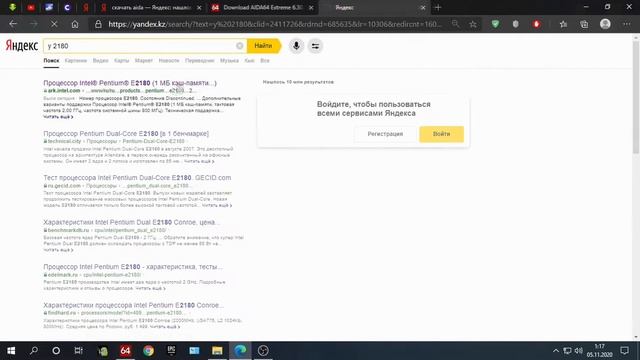
Task: Switch to 'скачать aida' Yandex tab
Action: click(x=151, y=7)
